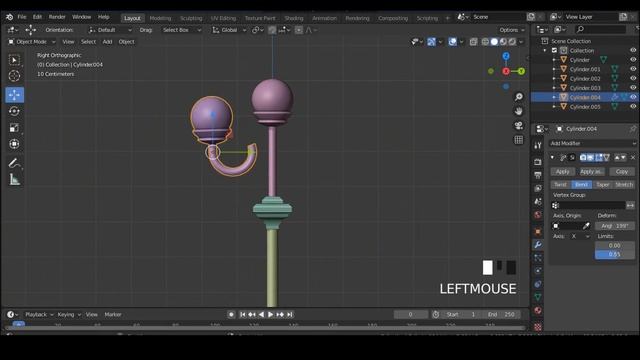640x360 pixels.
Task: Toggle the camera view icon
Action: pyautogui.click(x=518, y=125)
